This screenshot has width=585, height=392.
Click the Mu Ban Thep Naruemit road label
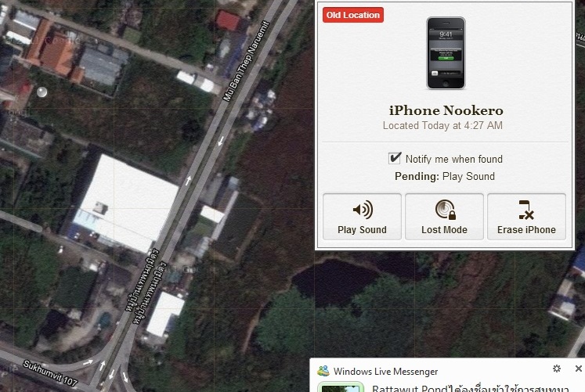pos(246,61)
